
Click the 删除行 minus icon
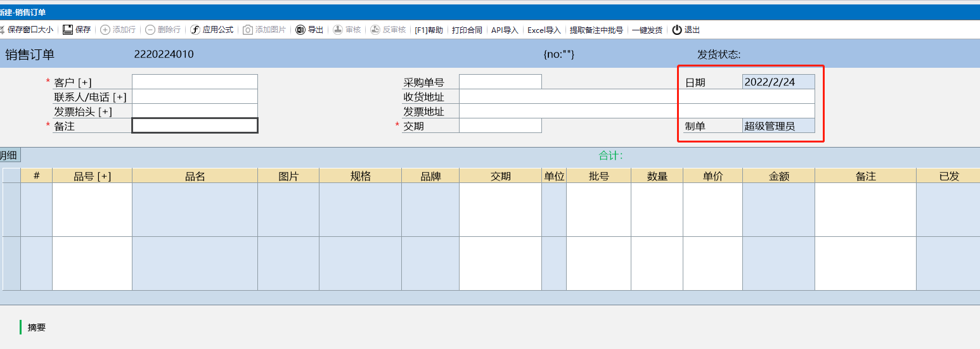pos(150,30)
